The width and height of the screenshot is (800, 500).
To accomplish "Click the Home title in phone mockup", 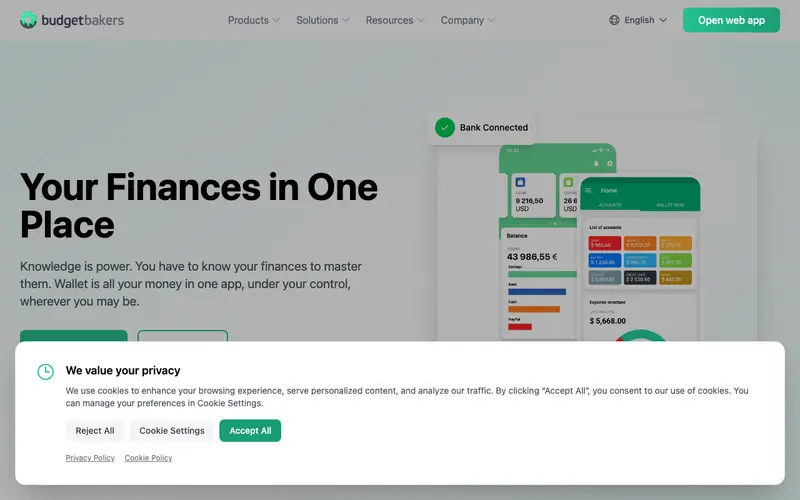I will [609, 190].
